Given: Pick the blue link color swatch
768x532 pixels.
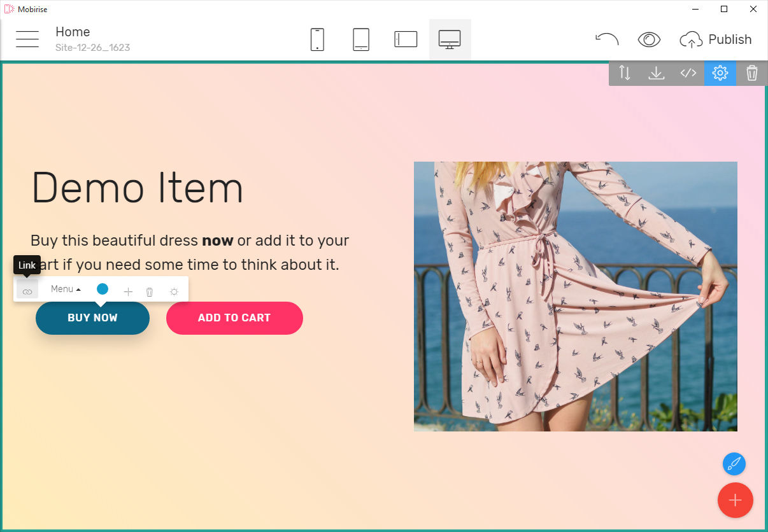Looking at the screenshot, I should click(102, 289).
